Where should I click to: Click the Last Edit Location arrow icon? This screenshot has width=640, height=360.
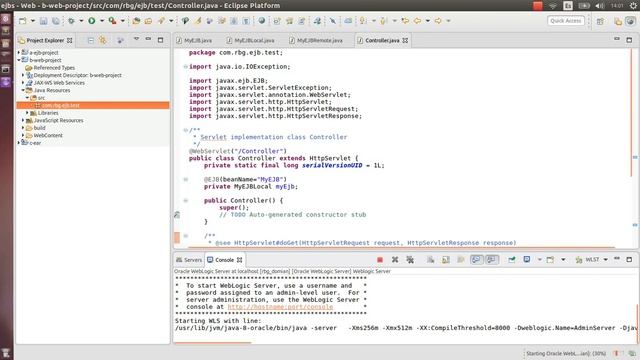click(x=405, y=21)
